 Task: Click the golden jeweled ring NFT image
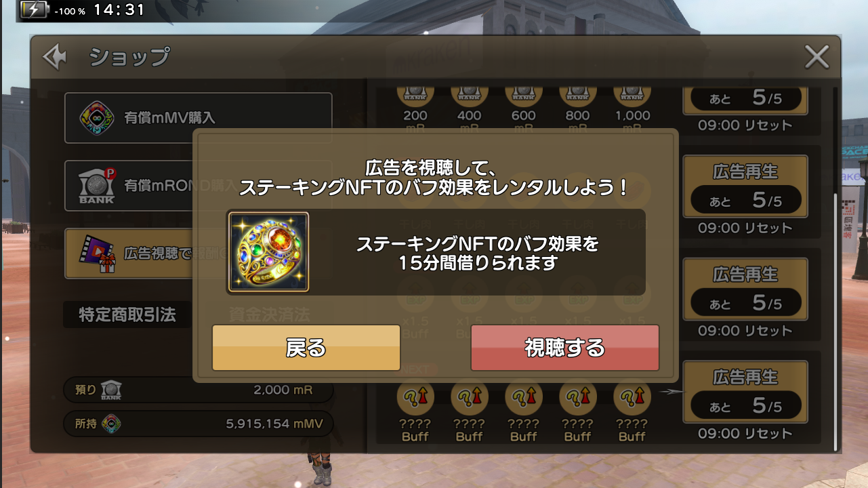point(268,252)
